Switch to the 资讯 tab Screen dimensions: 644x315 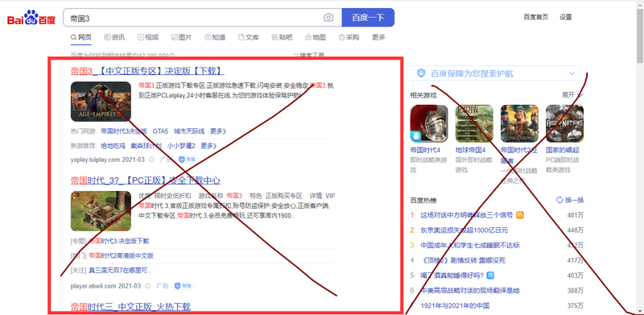pyautogui.click(x=114, y=37)
